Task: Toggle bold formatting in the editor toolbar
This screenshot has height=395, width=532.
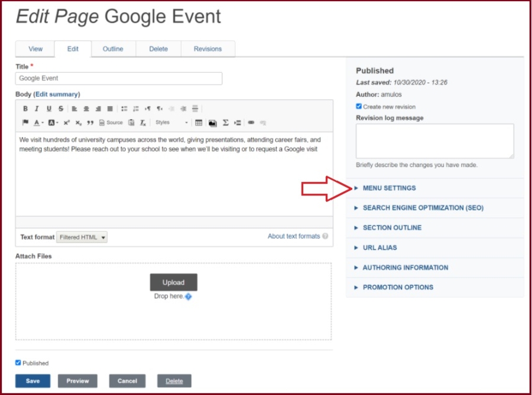Action: (x=25, y=109)
